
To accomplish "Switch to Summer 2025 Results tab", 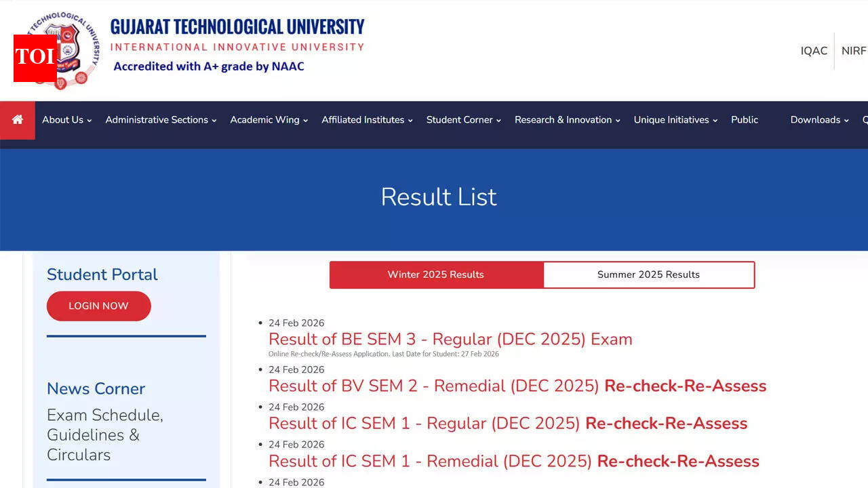I will pos(648,274).
